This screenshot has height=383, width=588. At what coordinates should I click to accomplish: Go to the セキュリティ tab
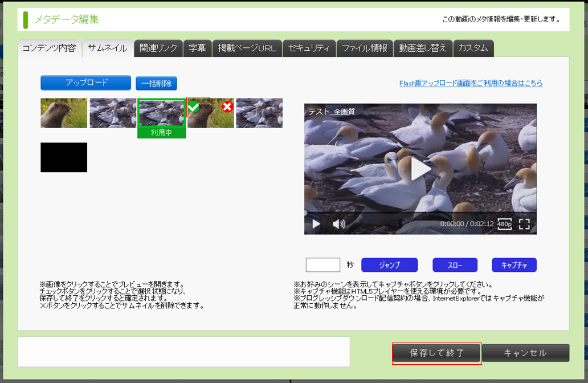(309, 48)
